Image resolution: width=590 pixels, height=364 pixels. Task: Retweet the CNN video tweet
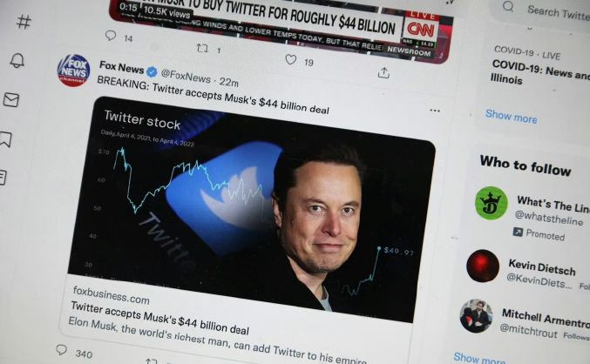[x=202, y=48]
